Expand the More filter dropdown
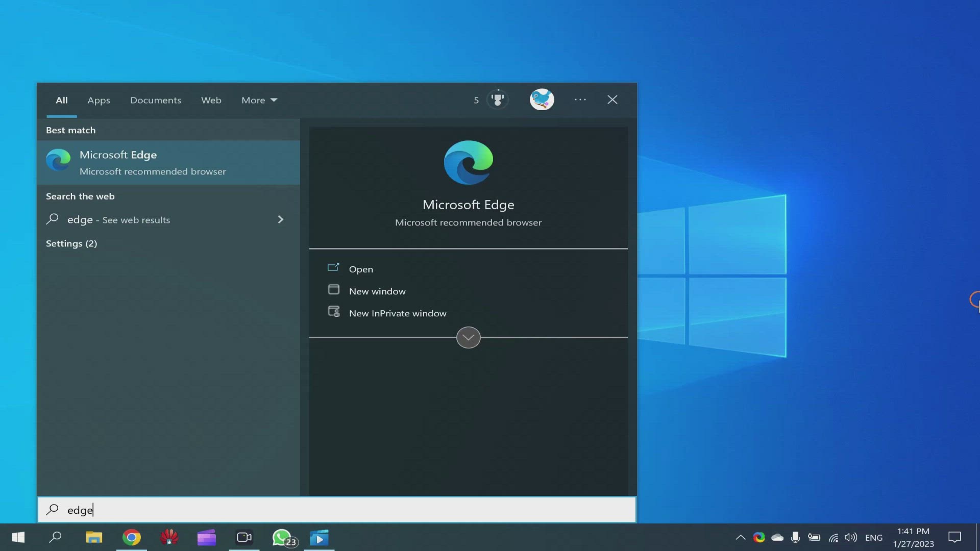980x551 pixels. click(x=259, y=100)
